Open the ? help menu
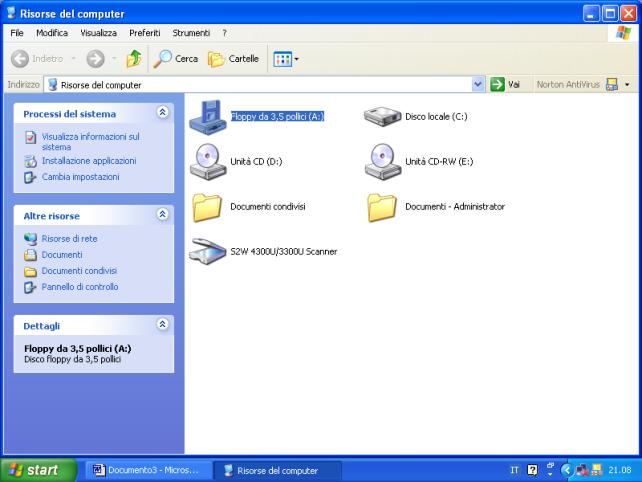 tap(224, 33)
